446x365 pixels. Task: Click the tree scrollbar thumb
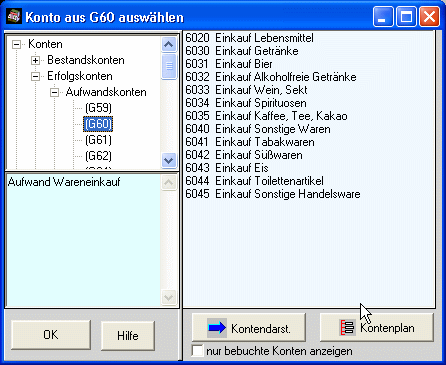point(169,66)
